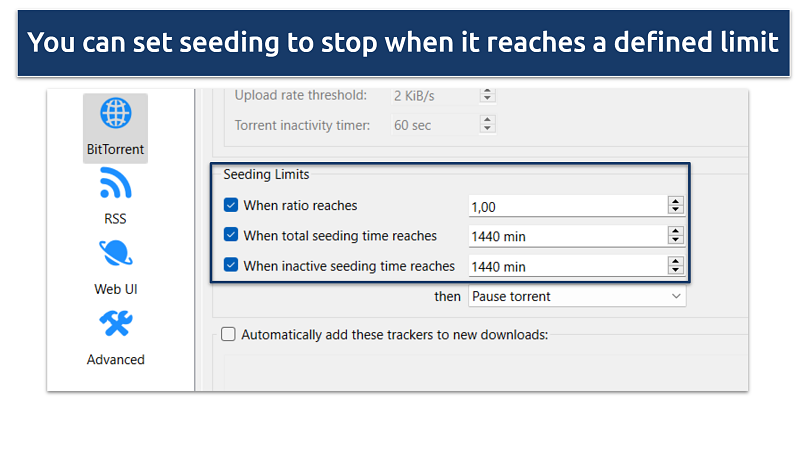
Task: Click the inactive seeding time stepper
Action: tap(676, 266)
